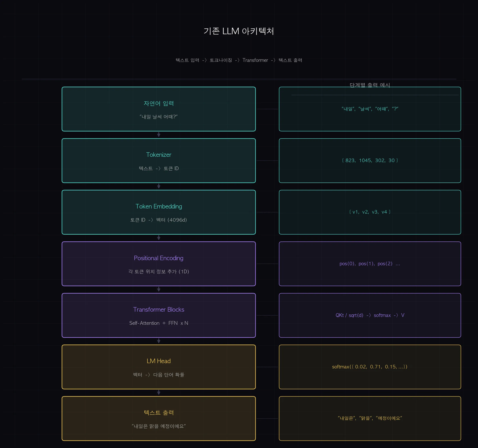Click the subtitle pipeline text with Transformer
This screenshot has height=448, width=478.
pos(239,60)
